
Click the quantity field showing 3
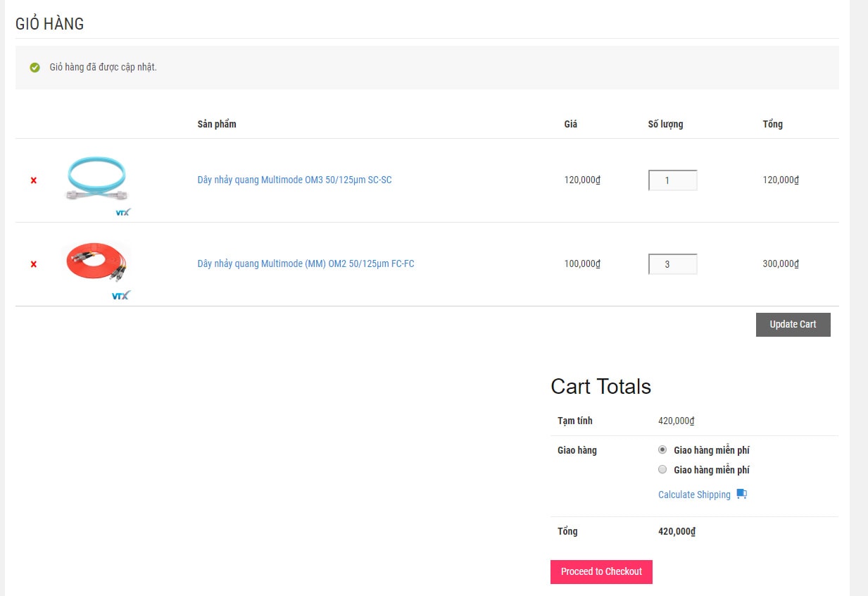(x=672, y=264)
